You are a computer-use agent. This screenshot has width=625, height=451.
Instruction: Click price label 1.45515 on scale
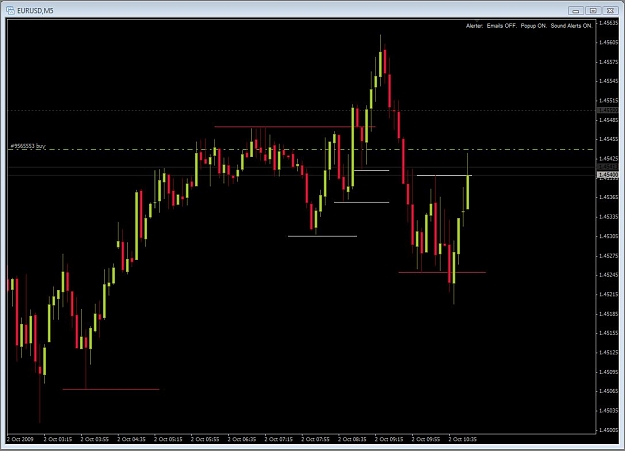[609, 100]
